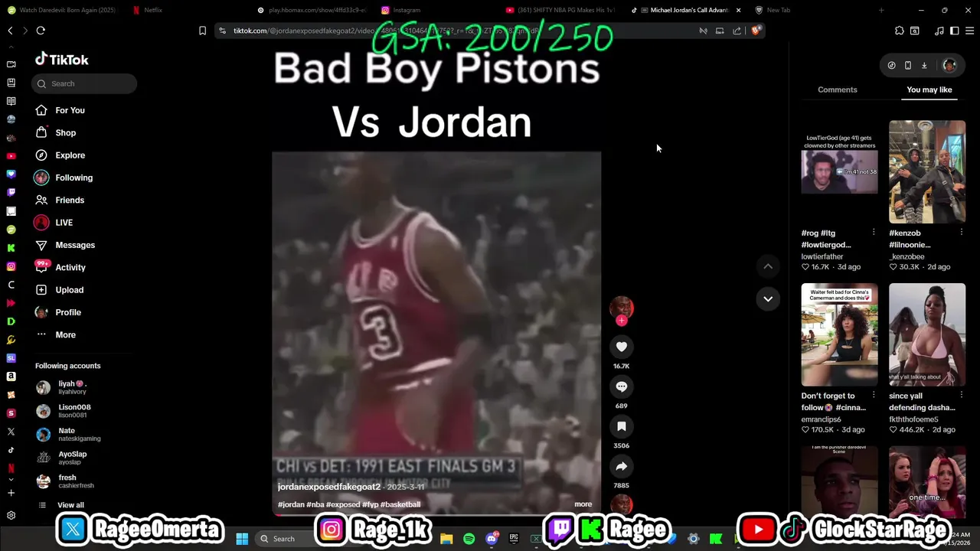The width and height of the screenshot is (980, 551).
Task: Open Spotify from Windows taskbar
Action: click(469, 539)
